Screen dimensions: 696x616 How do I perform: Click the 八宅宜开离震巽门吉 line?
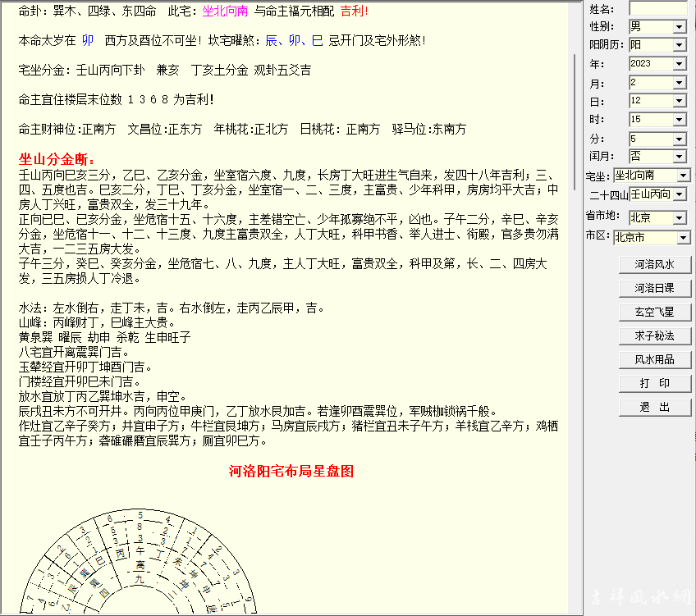pos(74,353)
